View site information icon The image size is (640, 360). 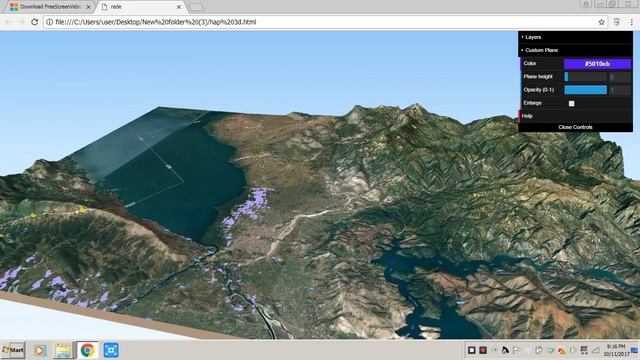coord(49,22)
